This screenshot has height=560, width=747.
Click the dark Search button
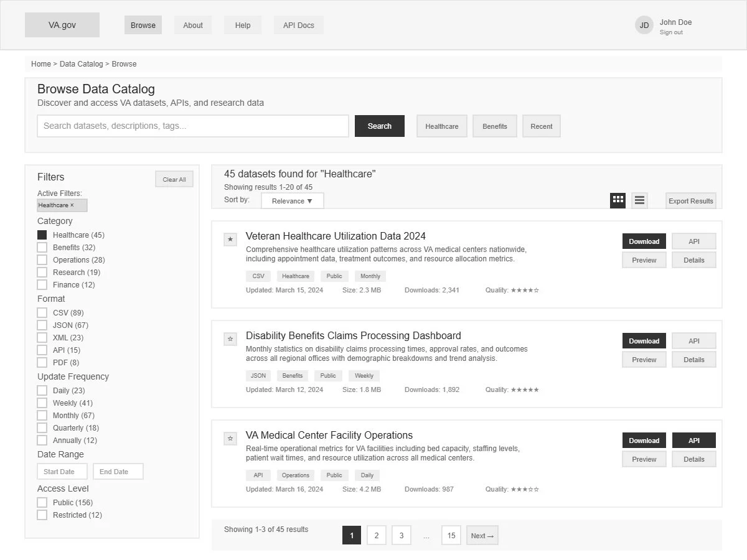(380, 126)
